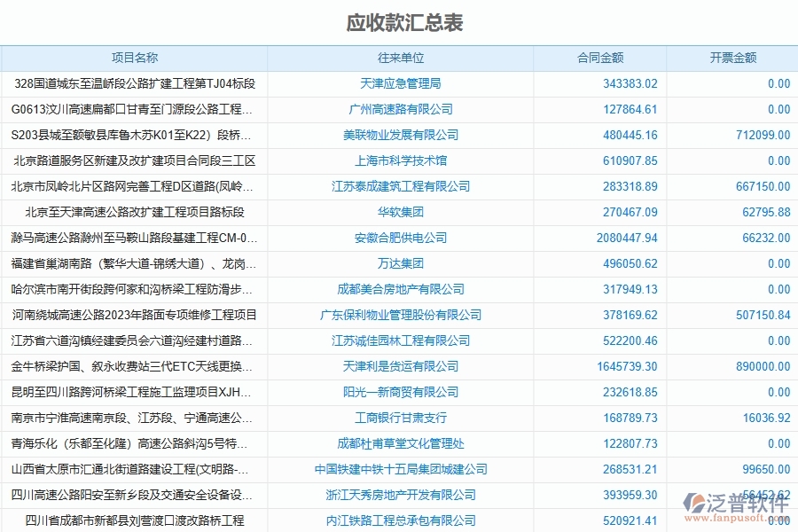Open the 泛普软件 watermark logo link
Image resolution: width=798 pixels, height=532 pixels.
(x=725, y=503)
